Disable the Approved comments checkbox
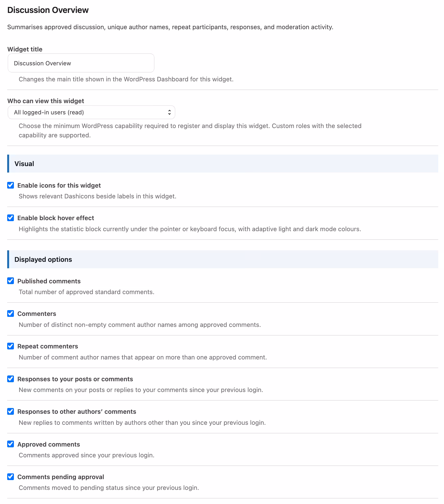This screenshot has width=444, height=504. point(11,444)
